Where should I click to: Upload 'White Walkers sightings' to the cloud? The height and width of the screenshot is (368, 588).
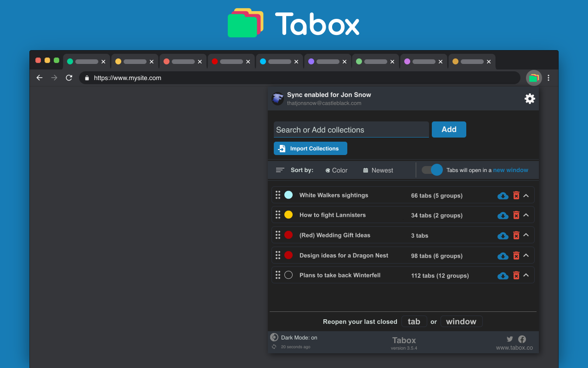point(502,195)
